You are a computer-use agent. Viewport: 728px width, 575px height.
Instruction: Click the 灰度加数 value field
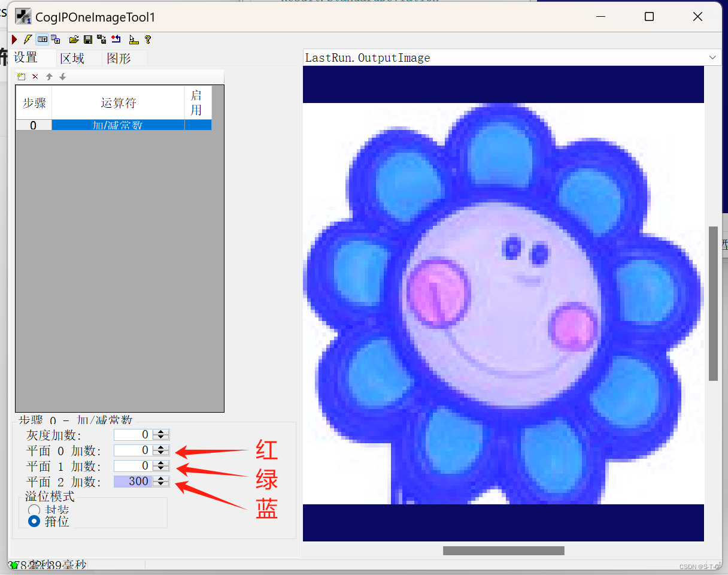point(132,435)
